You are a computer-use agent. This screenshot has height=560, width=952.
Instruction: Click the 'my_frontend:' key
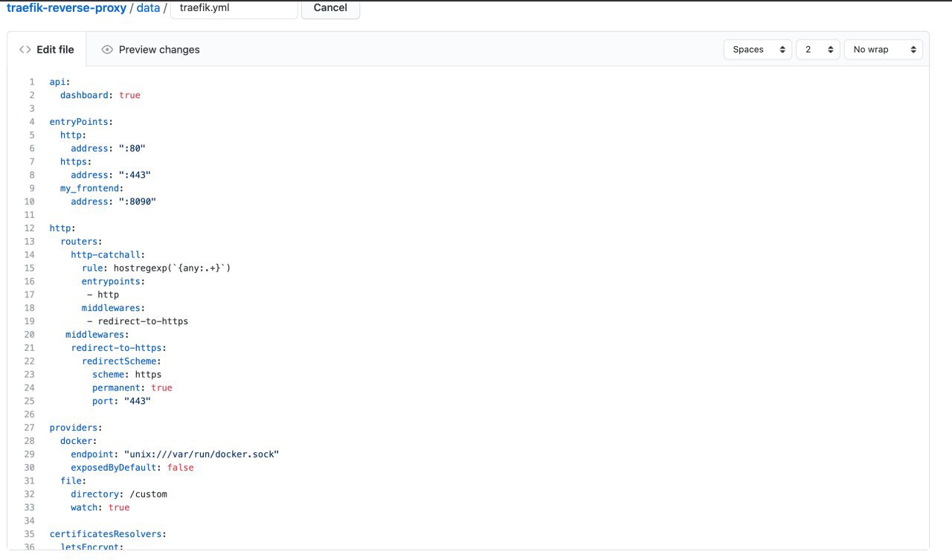[x=92, y=189]
